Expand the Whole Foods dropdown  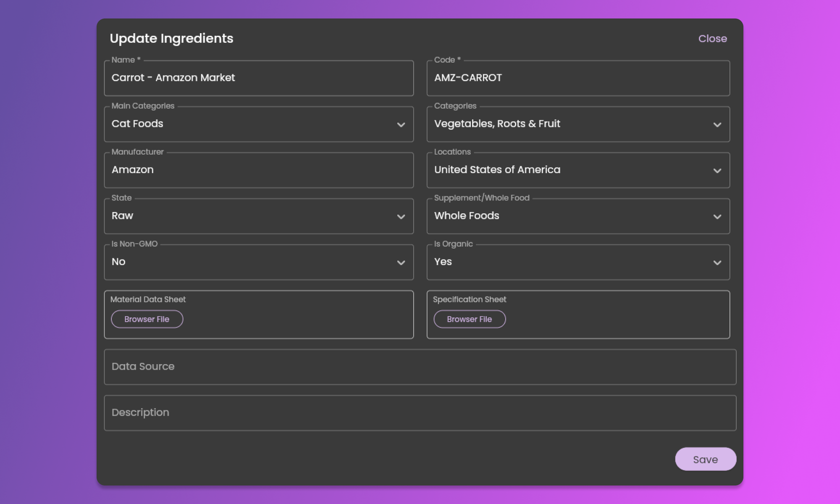[571, 216]
